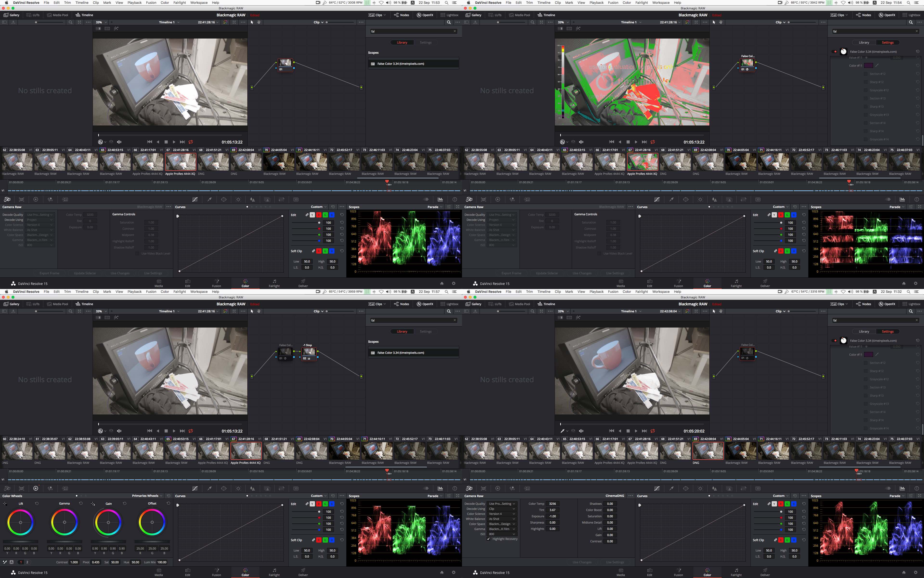The height and width of the screenshot is (578, 924).
Task: Open Info palette in top-left window
Action: pos(454,200)
